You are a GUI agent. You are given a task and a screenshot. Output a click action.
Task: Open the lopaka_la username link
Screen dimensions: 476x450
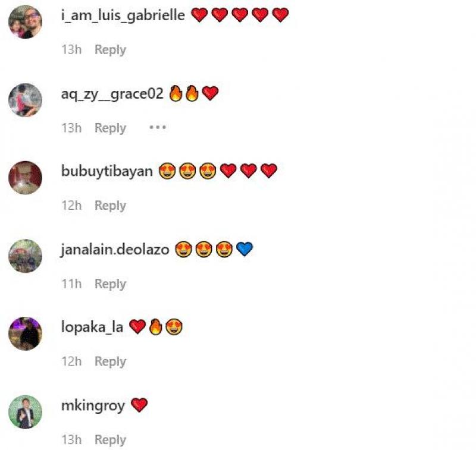(x=92, y=327)
